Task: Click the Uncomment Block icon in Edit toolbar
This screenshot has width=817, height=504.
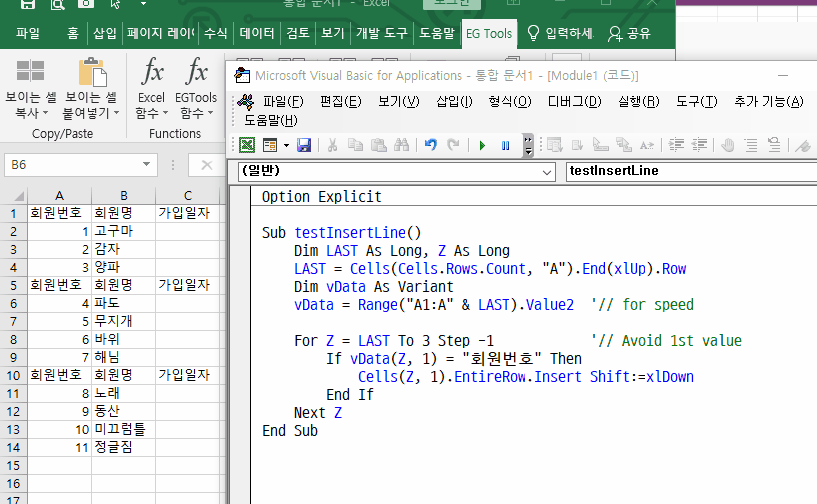Action: coord(774,145)
